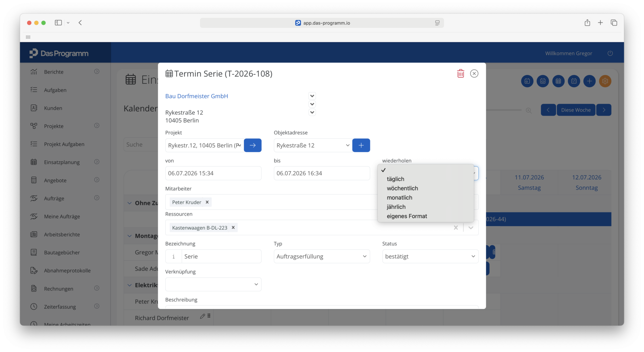Image resolution: width=644 pixels, height=352 pixels.
Task: Add a new appointment with the round plus icon
Action: pyautogui.click(x=589, y=81)
